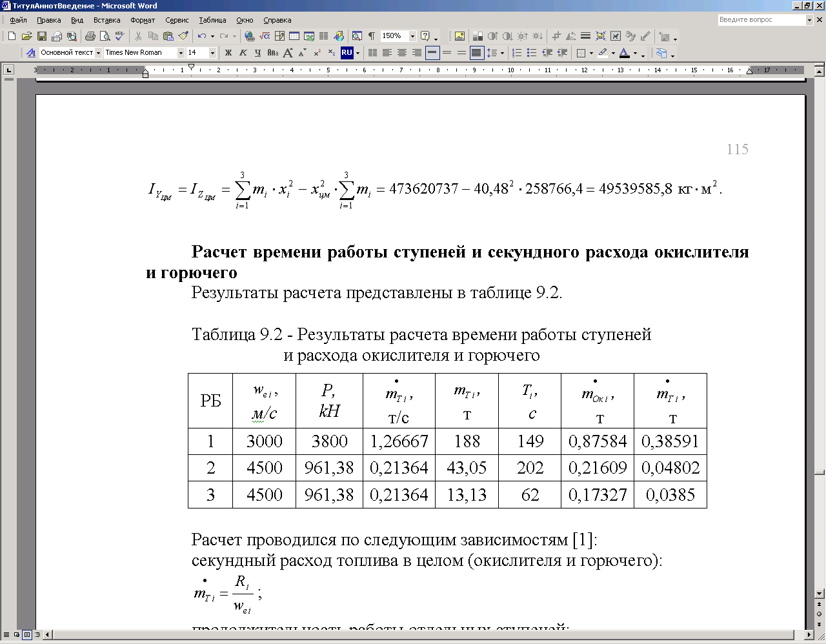The height and width of the screenshot is (644, 826).
Task: Open the RU language dropdown arrow
Action: point(357,52)
